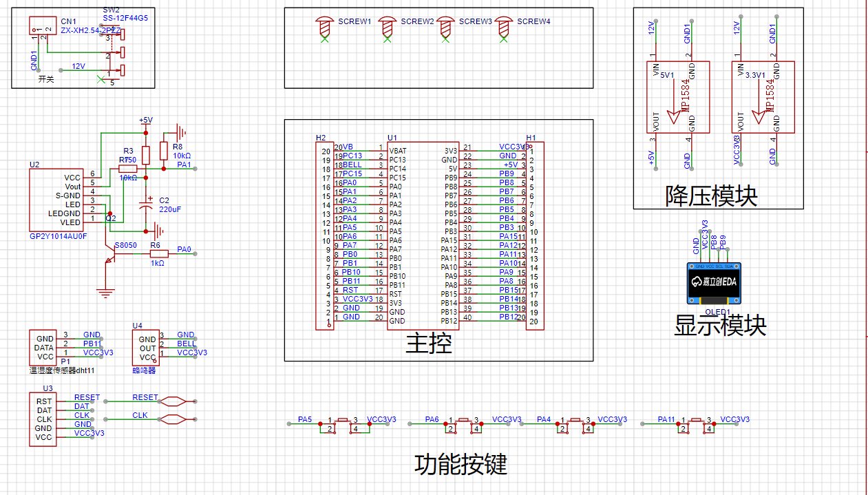Select the PA11 push button switch

pos(696,424)
